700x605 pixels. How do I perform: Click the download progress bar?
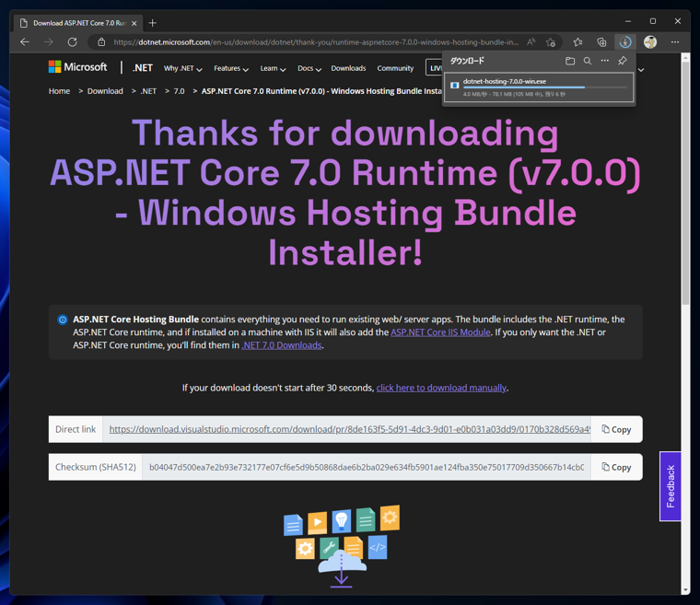click(545, 87)
